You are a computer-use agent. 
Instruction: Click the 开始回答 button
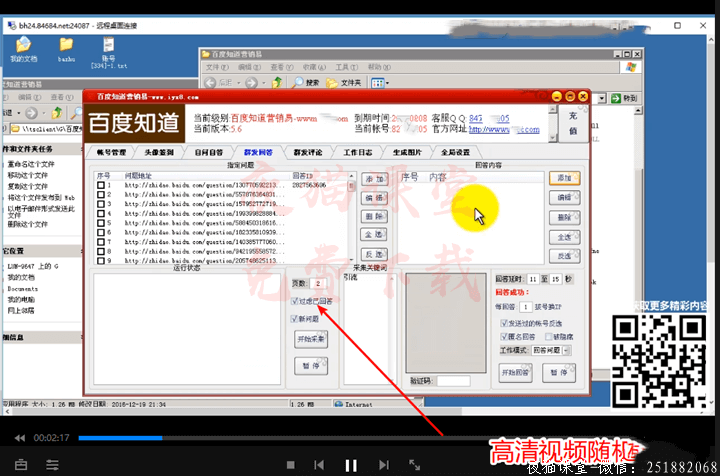point(515,372)
